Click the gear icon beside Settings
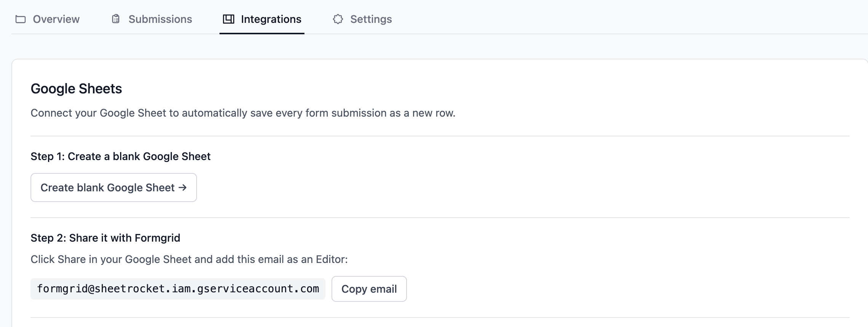 coord(338,19)
